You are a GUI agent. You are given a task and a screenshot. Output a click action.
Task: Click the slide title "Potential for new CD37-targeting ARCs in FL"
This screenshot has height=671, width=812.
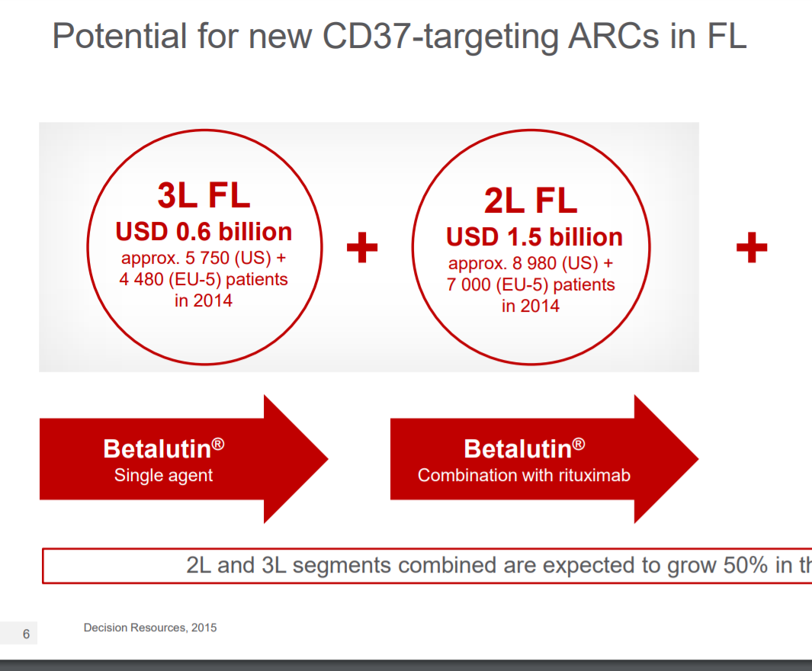tap(400, 37)
